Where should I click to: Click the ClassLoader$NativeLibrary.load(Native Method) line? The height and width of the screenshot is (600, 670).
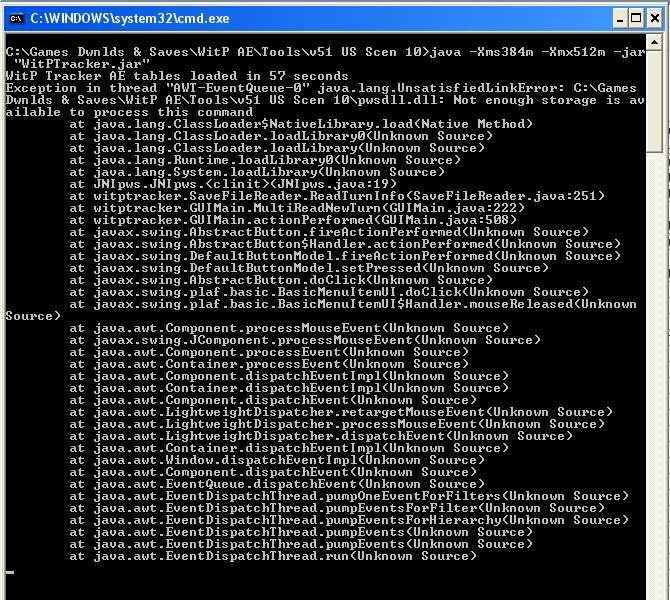(301, 124)
